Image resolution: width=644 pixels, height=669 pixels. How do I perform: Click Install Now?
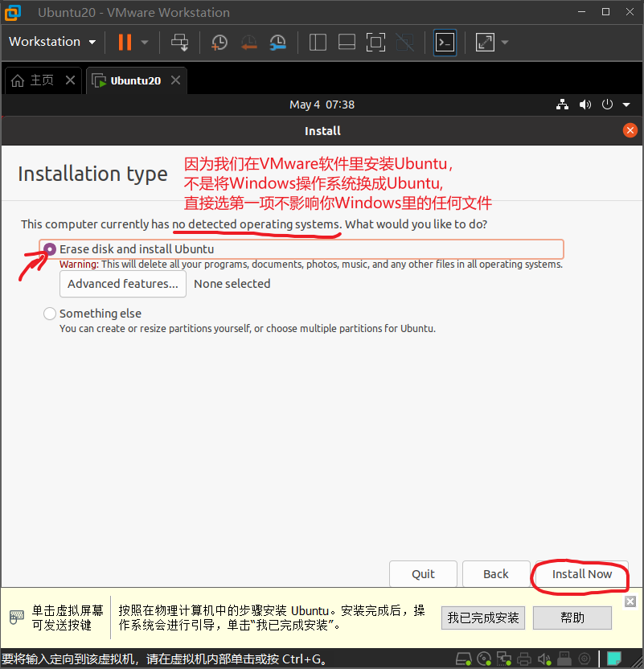click(x=582, y=574)
